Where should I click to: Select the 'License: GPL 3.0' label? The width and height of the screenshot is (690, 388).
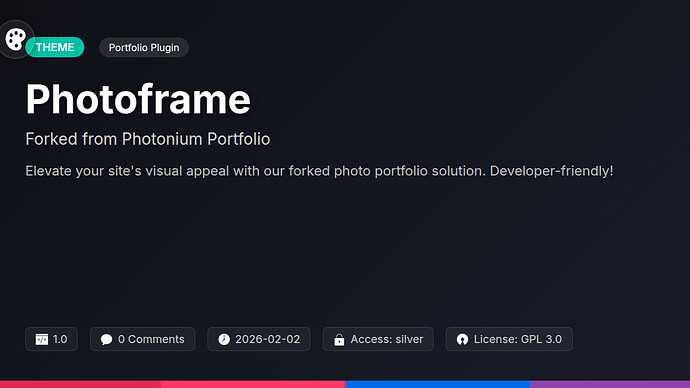(x=518, y=339)
